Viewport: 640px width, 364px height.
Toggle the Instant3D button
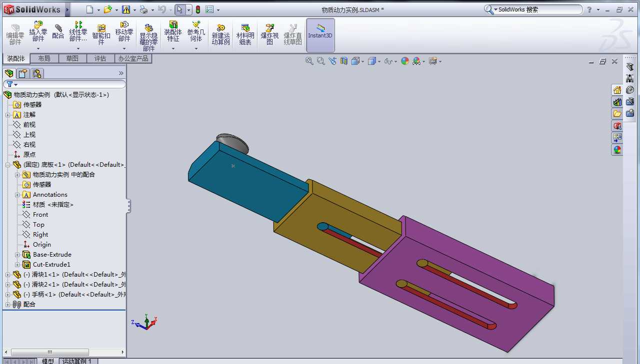tap(320, 35)
